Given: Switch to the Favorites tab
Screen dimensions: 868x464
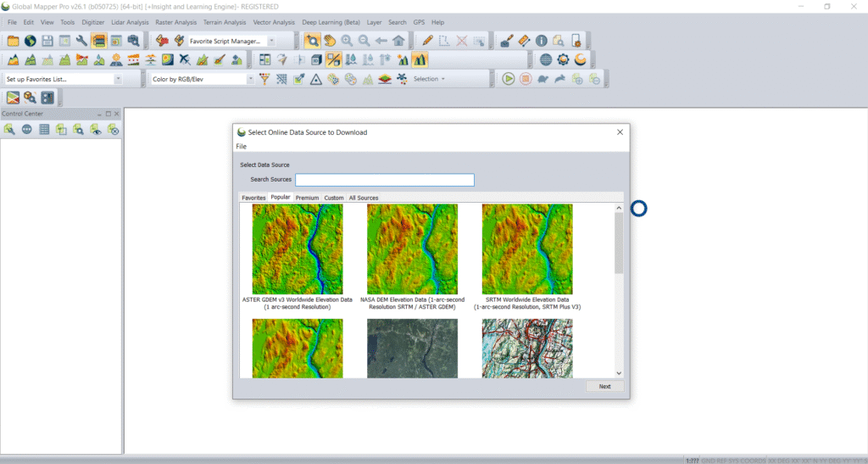Looking at the screenshot, I should tap(253, 198).
